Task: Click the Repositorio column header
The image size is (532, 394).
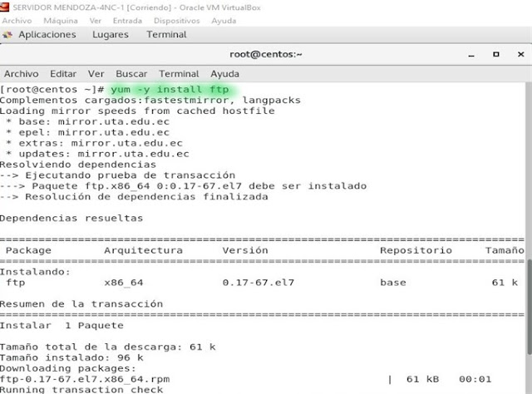Action: click(416, 250)
